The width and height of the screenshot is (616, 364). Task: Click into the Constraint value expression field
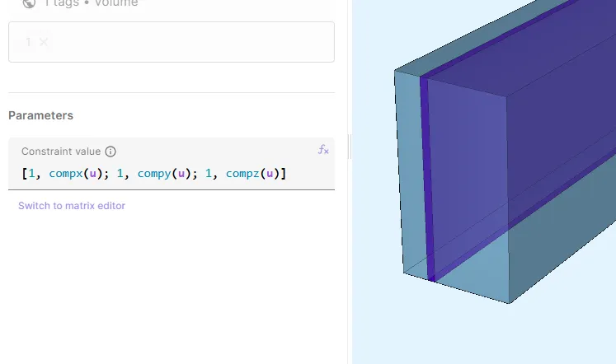coord(305,174)
